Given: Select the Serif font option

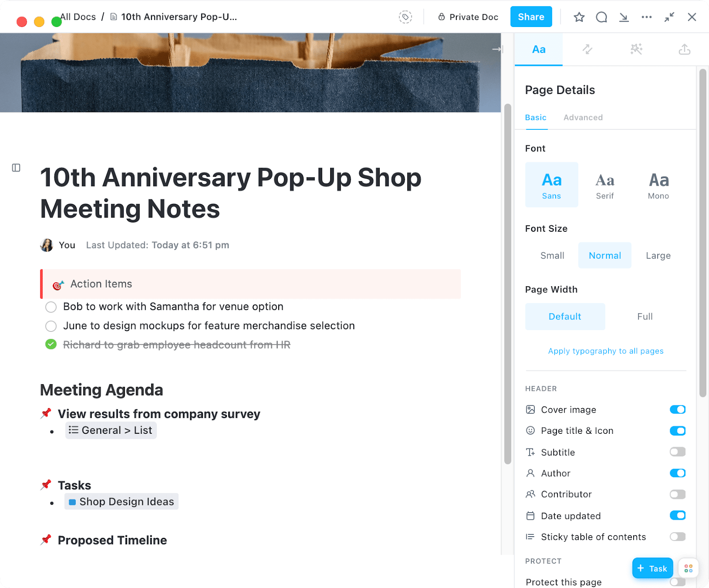Looking at the screenshot, I should [x=604, y=184].
